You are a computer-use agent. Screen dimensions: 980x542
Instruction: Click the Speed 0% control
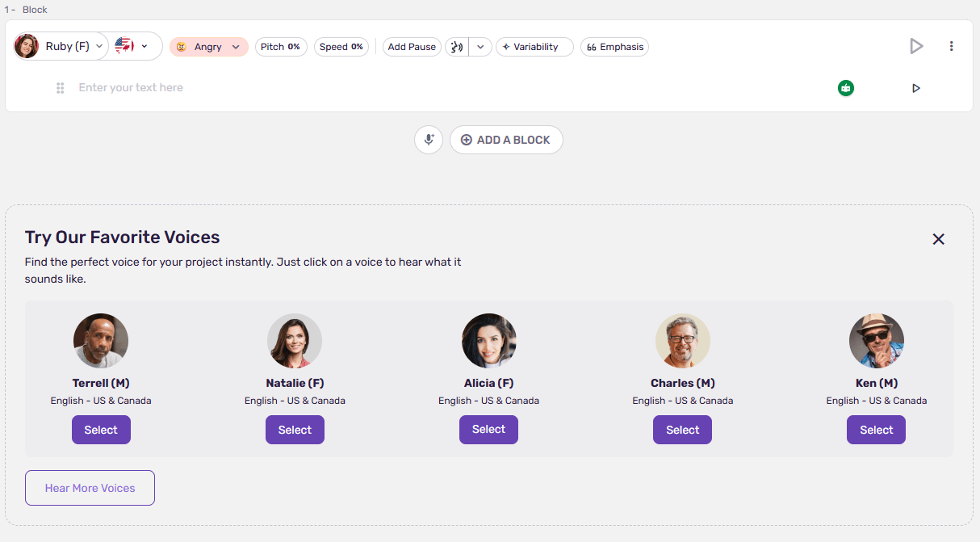click(x=341, y=47)
